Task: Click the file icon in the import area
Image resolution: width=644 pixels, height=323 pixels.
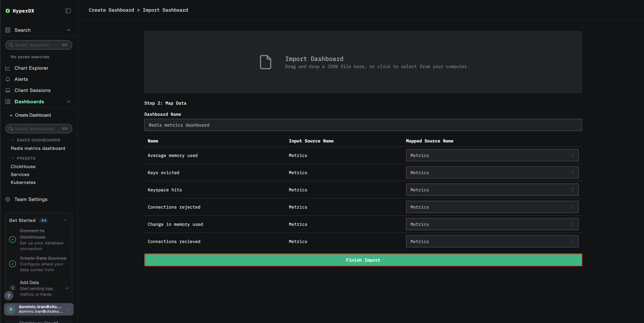Action: click(266, 62)
